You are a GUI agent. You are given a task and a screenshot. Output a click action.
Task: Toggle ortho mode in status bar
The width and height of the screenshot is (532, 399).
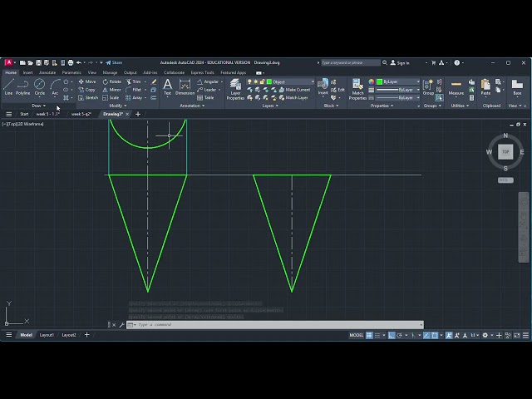coord(392,335)
